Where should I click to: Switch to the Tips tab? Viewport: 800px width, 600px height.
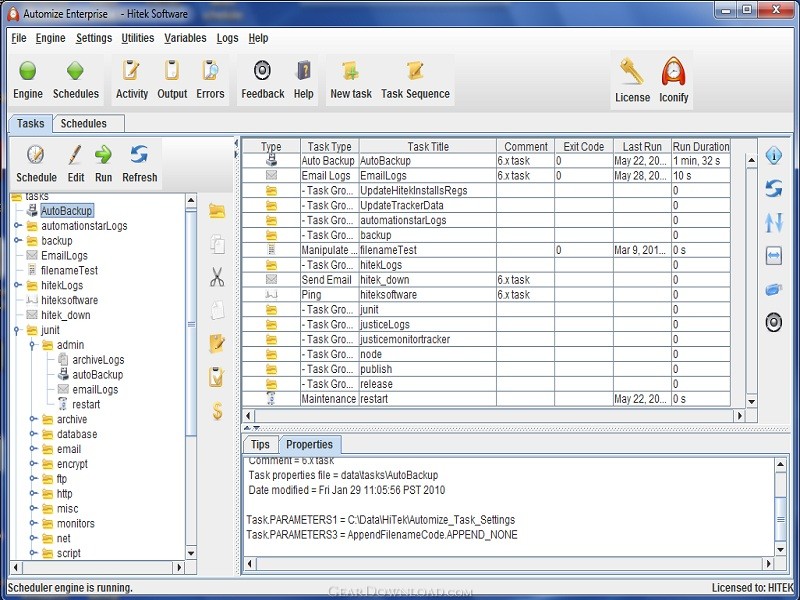point(260,444)
